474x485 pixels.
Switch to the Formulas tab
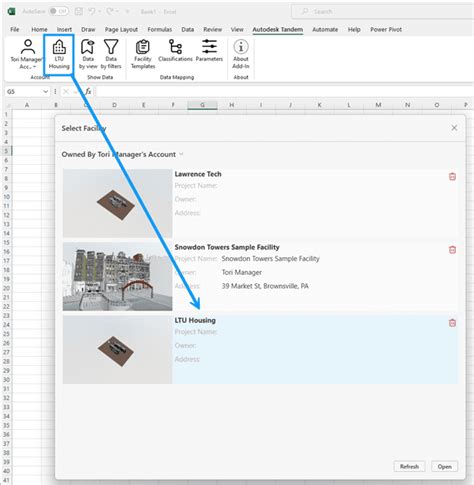click(x=160, y=29)
